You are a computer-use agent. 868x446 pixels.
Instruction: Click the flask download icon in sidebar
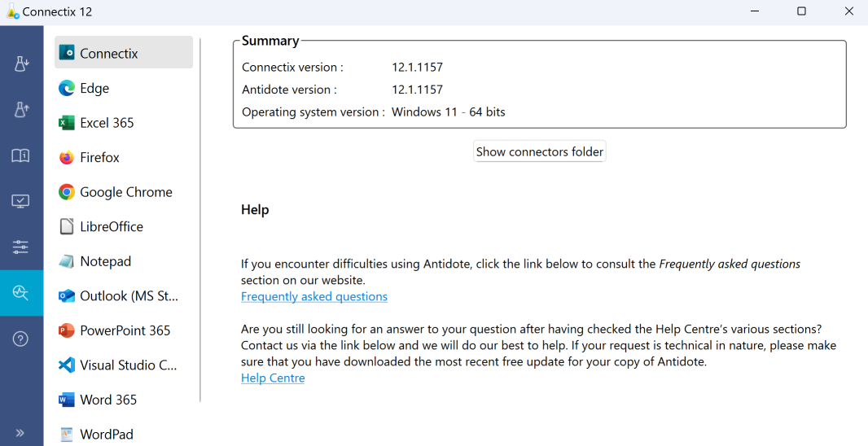[21, 63]
